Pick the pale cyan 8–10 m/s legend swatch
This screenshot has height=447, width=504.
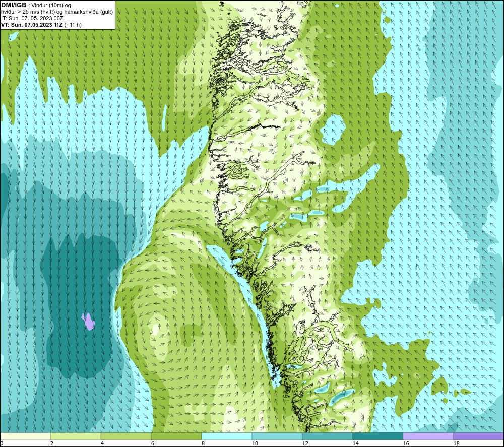[x=227, y=436]
